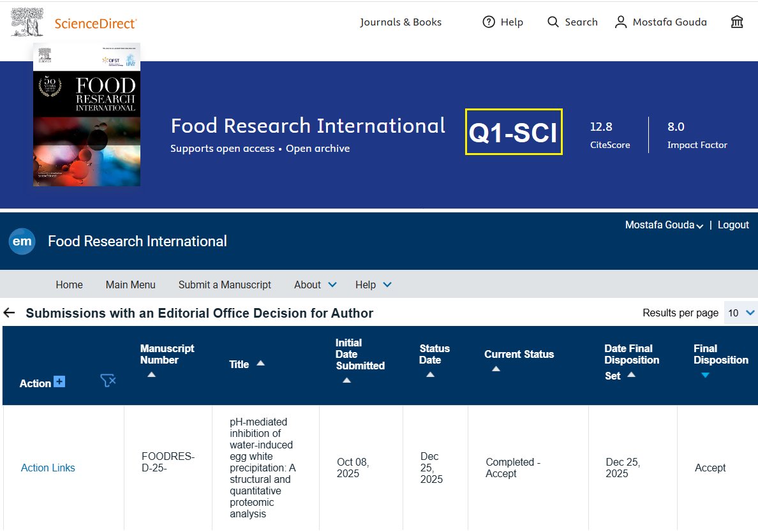Click the Oct 08, 2025 submitted date
758x532 pixels.
352,468
